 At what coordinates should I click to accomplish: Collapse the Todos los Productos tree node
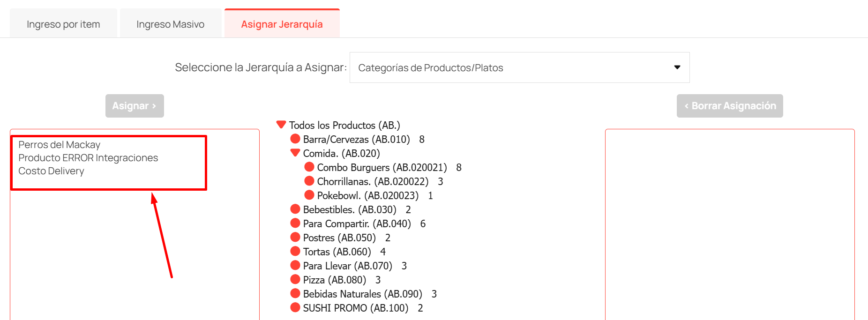point(281,124)
